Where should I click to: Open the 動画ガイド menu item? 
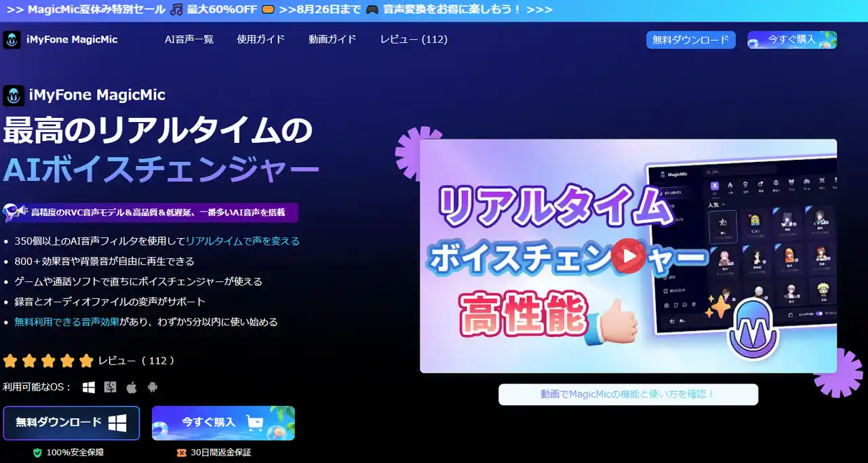[x=332, y=39]
